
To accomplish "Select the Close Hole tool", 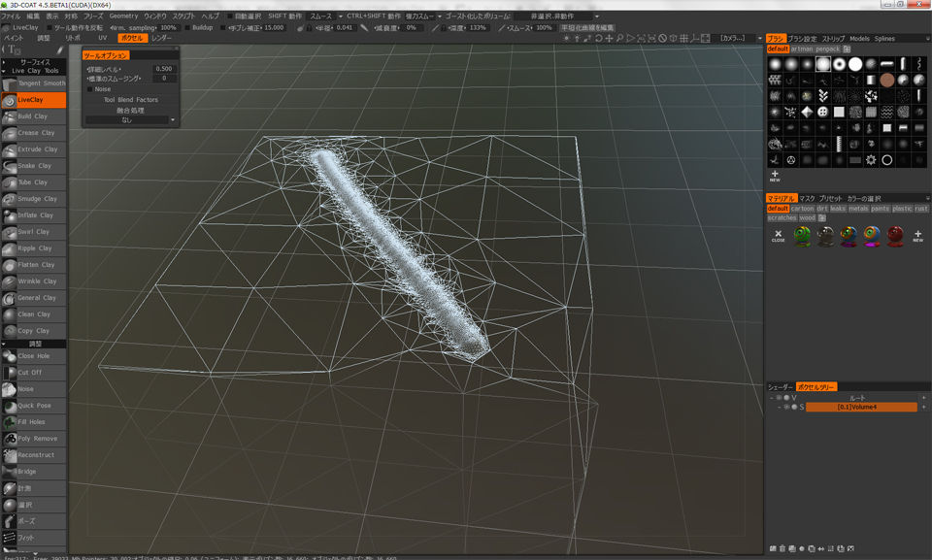I will pos(34,356).
